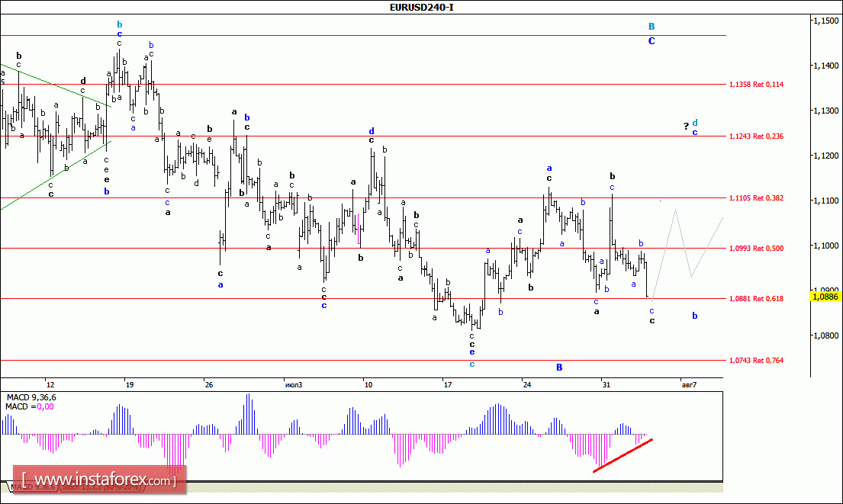
Task: Pick the 1,0993 Ret 0,500 retracement label
Action: click(756, 248)
